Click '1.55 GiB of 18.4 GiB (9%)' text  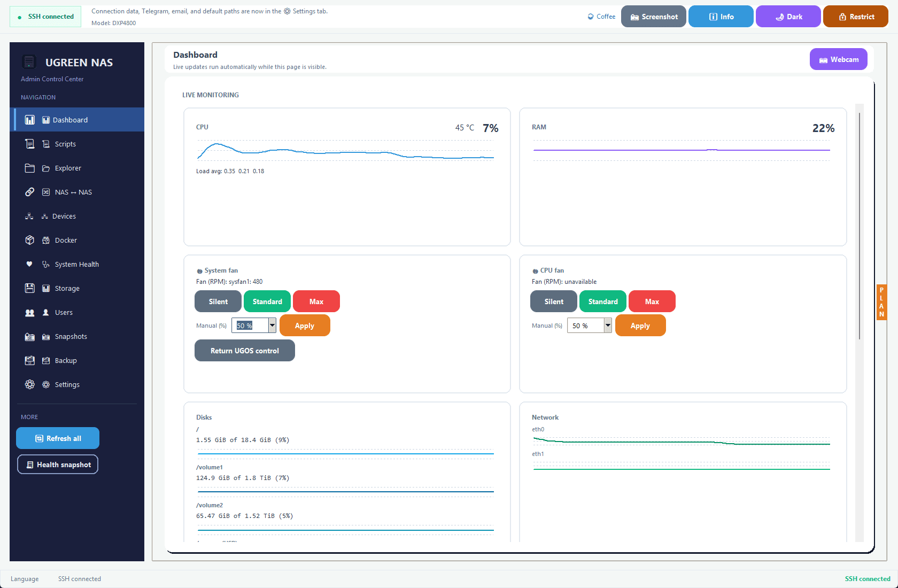(x=243, y=440)
